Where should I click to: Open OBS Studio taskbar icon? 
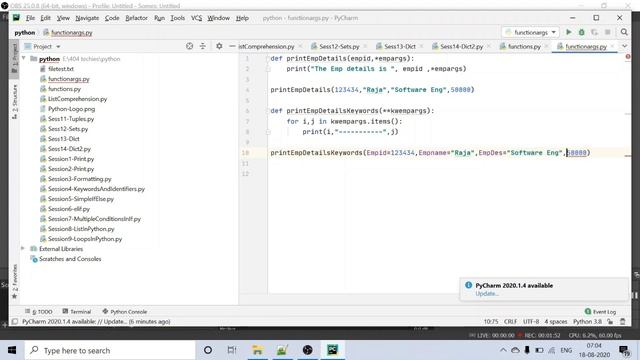pyautogui.click(x=307, y=350)
